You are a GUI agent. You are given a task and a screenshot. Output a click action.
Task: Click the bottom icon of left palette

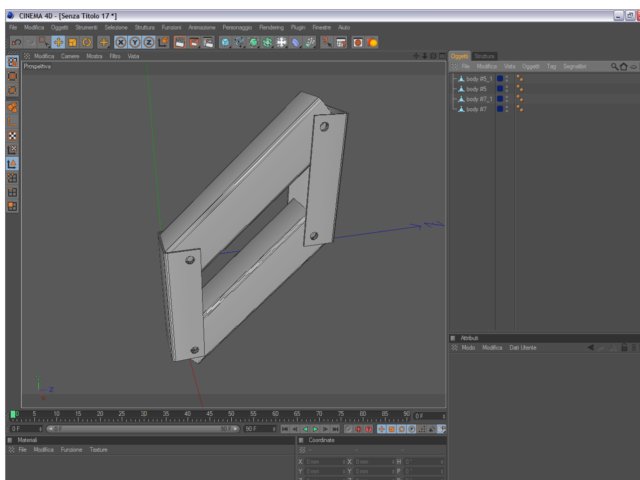coord(13,206)
